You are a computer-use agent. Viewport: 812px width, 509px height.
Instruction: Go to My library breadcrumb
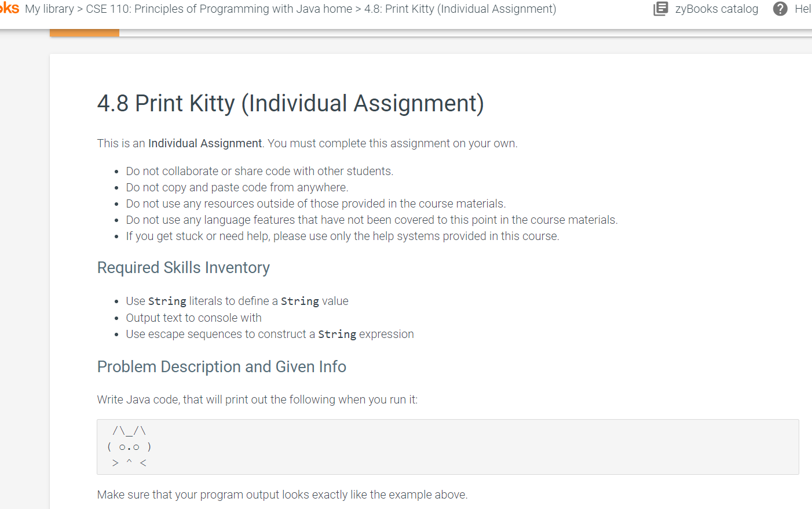coord(49,9)
